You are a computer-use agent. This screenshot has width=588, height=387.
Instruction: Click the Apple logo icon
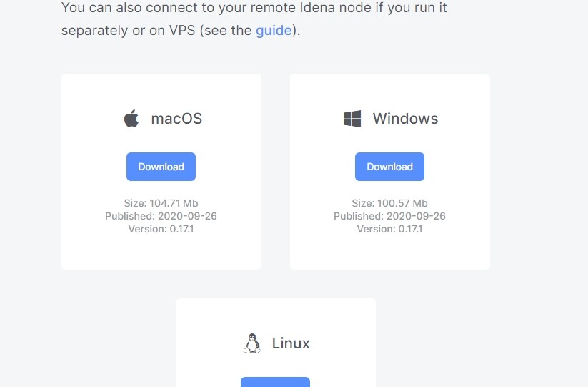point(131,119)
